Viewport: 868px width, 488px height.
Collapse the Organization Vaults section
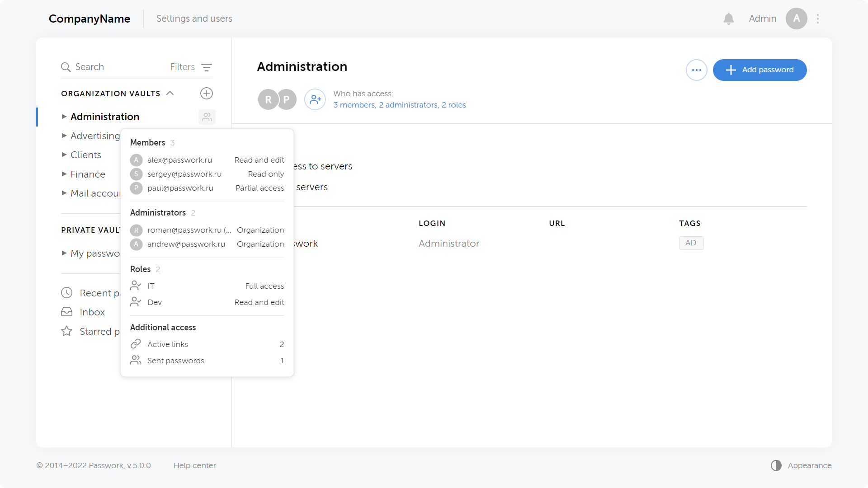point(170,94)
